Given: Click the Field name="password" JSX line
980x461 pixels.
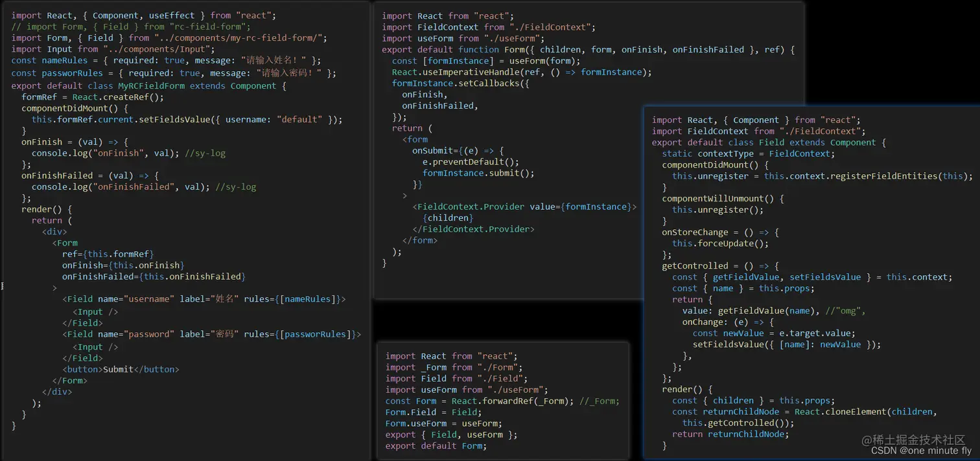Looking at the screenshot, I should point(211,334).
